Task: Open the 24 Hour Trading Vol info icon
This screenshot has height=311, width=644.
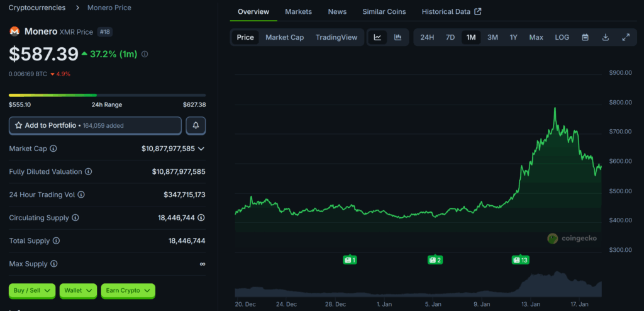Action: click(x=81, y=195)
